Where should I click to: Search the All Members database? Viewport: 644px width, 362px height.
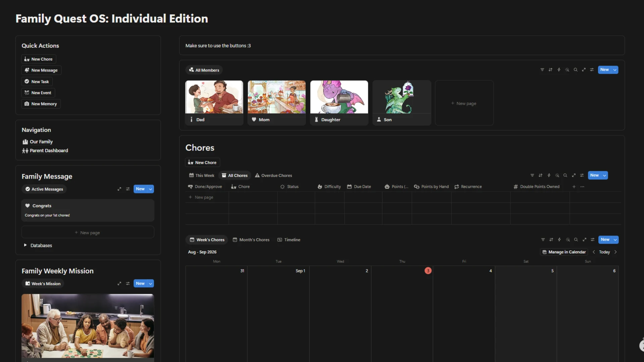pyautogui.click(x=576, y=70)
